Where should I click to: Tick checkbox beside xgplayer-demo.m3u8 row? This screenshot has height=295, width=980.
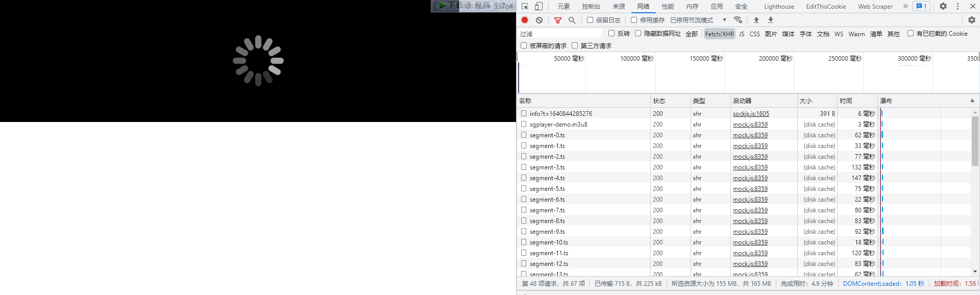click(524, 124)
